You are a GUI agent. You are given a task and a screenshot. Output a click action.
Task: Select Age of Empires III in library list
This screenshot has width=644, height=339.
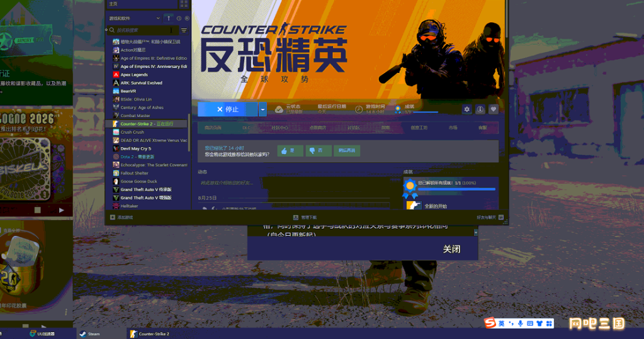[x=149, y=58]
